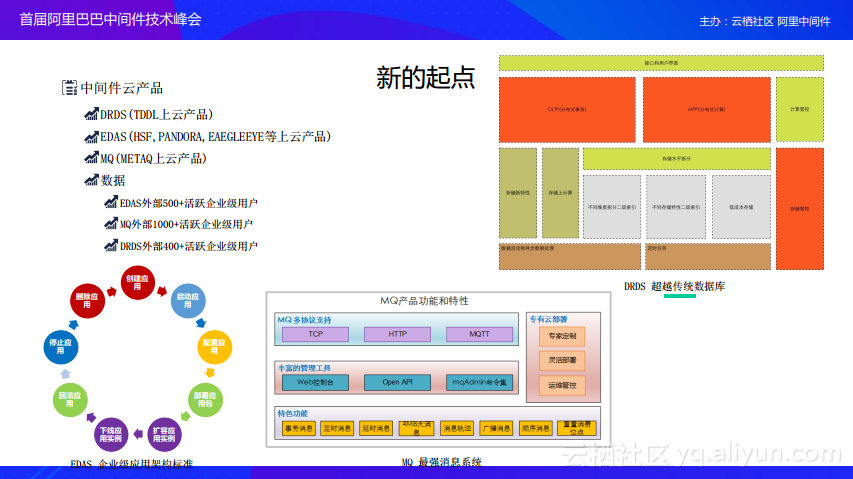Select the purple 下线应用实例 circle
The width and height of the screenshot is (853, 479).
[111, 434]
